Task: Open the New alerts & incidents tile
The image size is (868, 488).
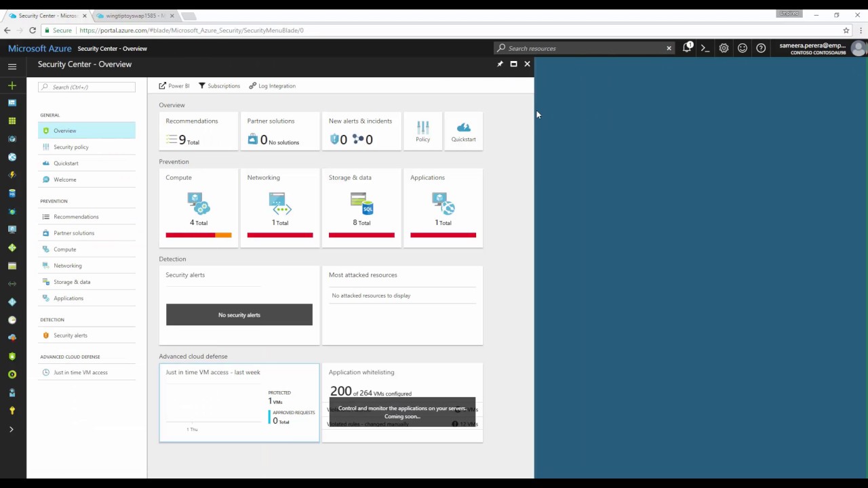Action: (361, 131)
